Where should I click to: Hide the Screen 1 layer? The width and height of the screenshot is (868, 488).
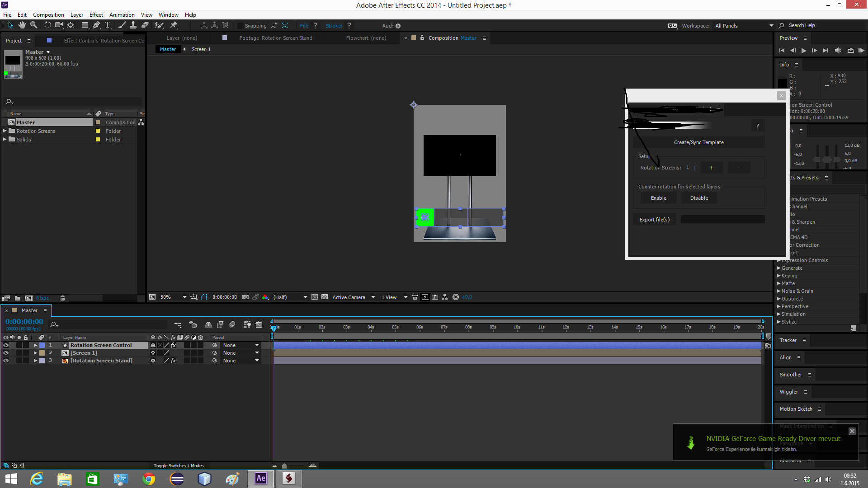[6, 353]
